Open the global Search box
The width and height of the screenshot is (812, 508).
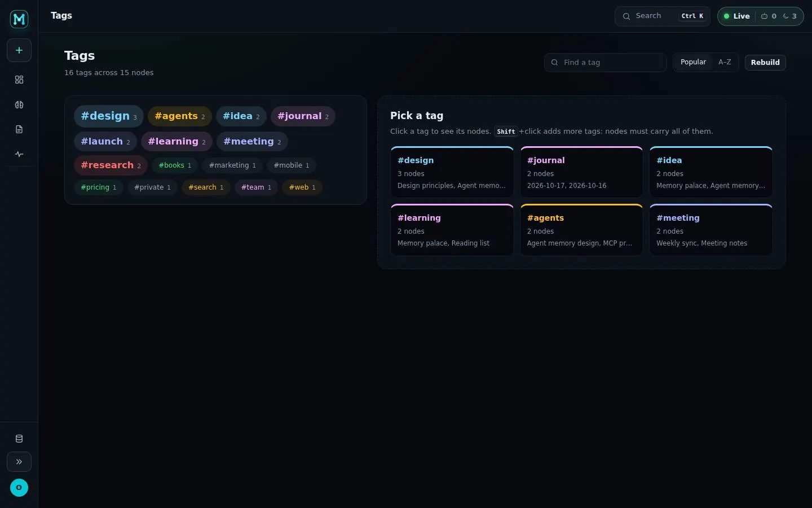click(663, 16)
